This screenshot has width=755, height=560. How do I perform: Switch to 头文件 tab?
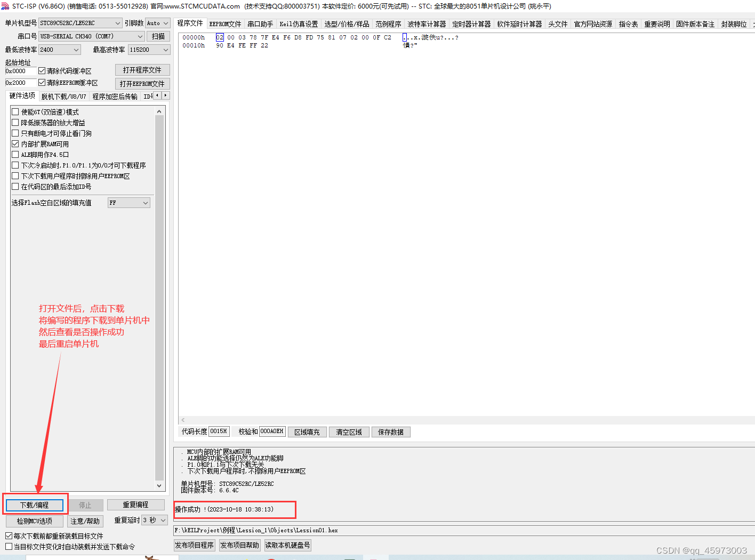(x=558, y=24)
